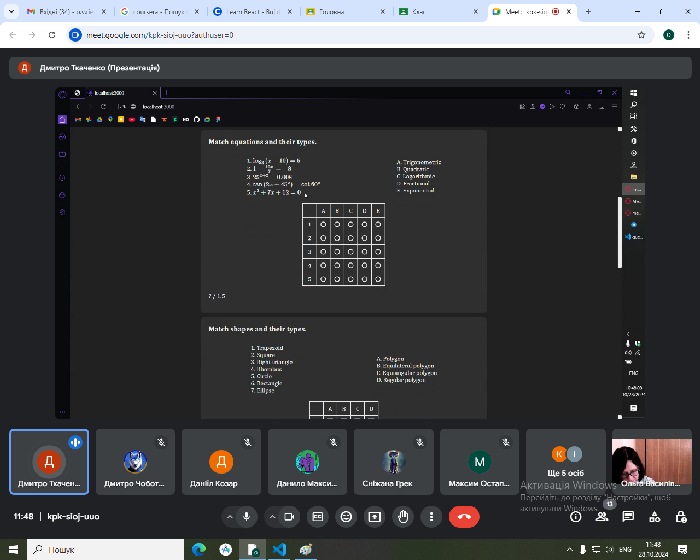This screenshot has height=560, width=700.
Task: Open Visual Studio Code from the taskbar
Action: [279, 549]
